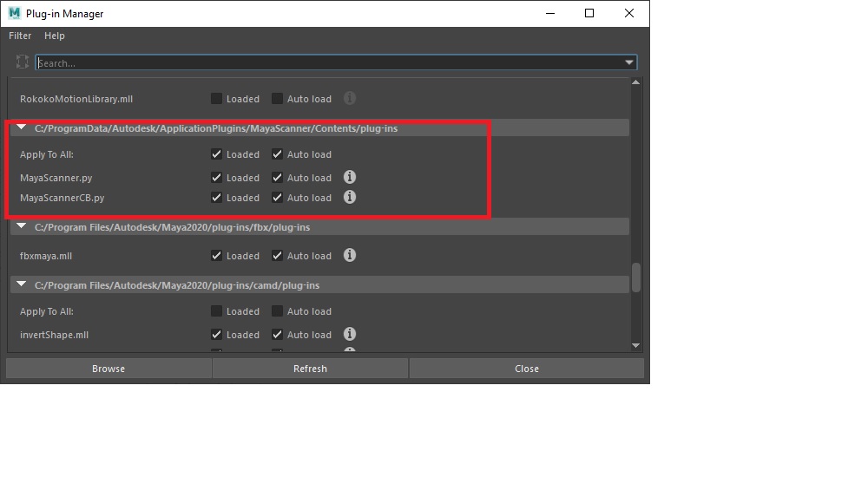Close the Plug-in Manager with title X
This screenshot has width=868, height=503.
pos(628,13)
